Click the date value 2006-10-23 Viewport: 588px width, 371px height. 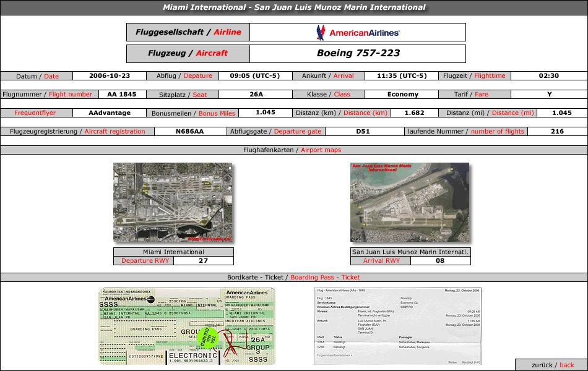110,75
